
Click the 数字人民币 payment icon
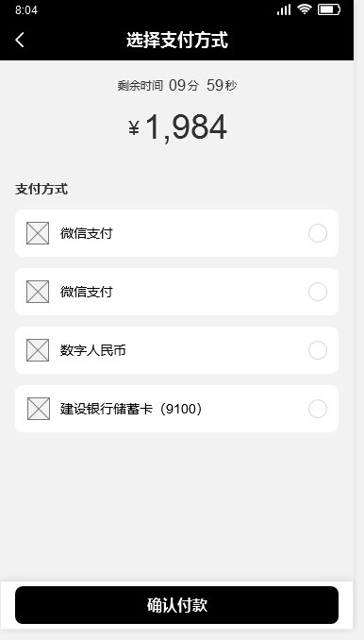pyautogui.click(x=38, y=350)
